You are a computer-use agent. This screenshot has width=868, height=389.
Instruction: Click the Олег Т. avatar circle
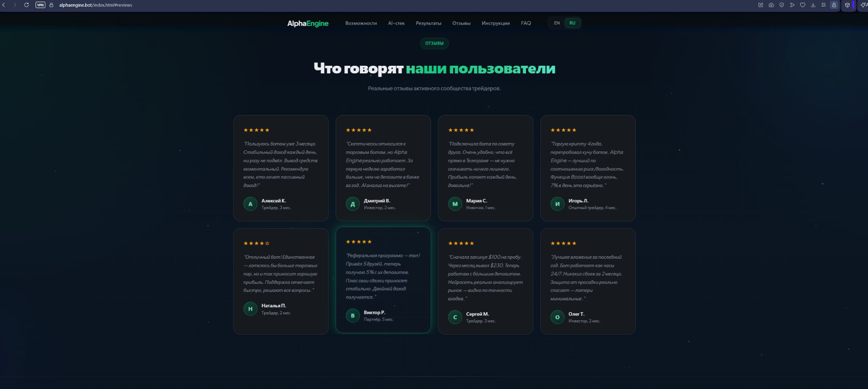point(557,317)
